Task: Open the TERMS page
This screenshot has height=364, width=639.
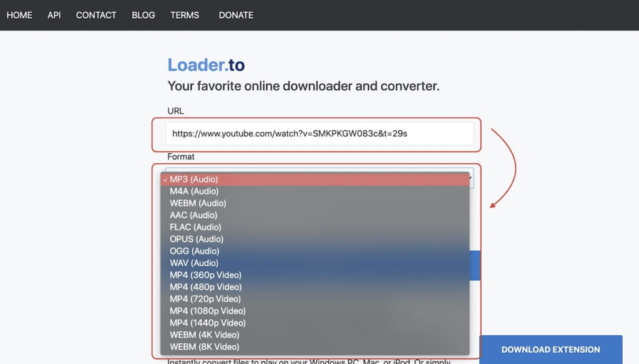Action: (185, 16)
